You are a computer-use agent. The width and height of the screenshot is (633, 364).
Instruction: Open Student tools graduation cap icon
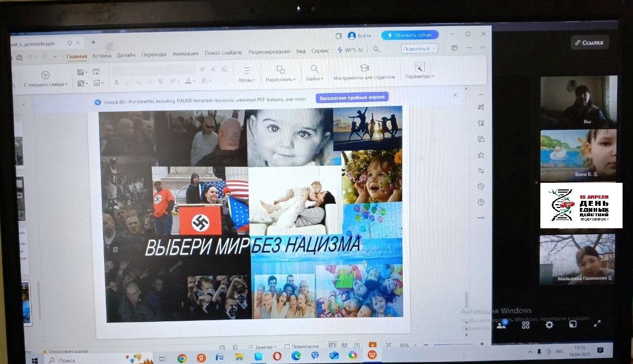364,68
